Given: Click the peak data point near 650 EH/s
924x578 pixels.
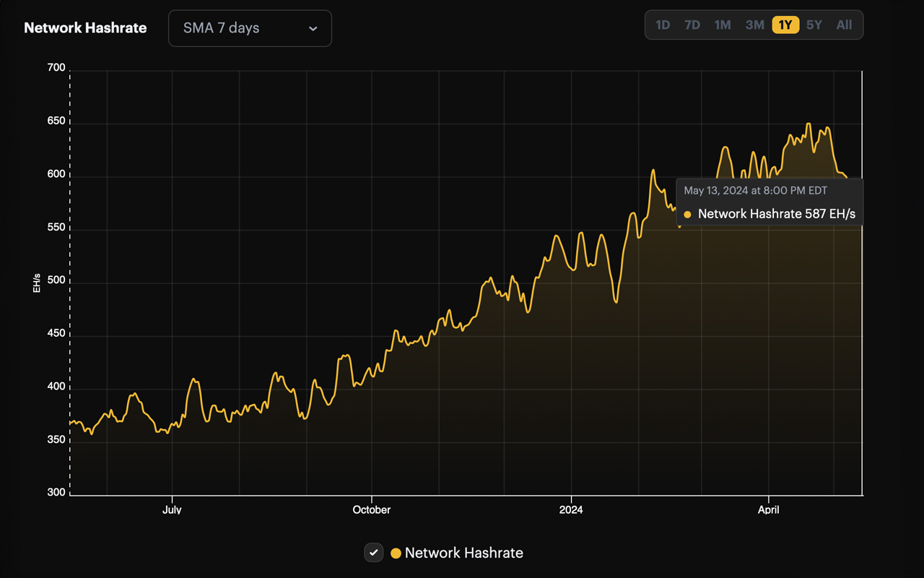Looking at the screenshot, I should tap(808, 123).
